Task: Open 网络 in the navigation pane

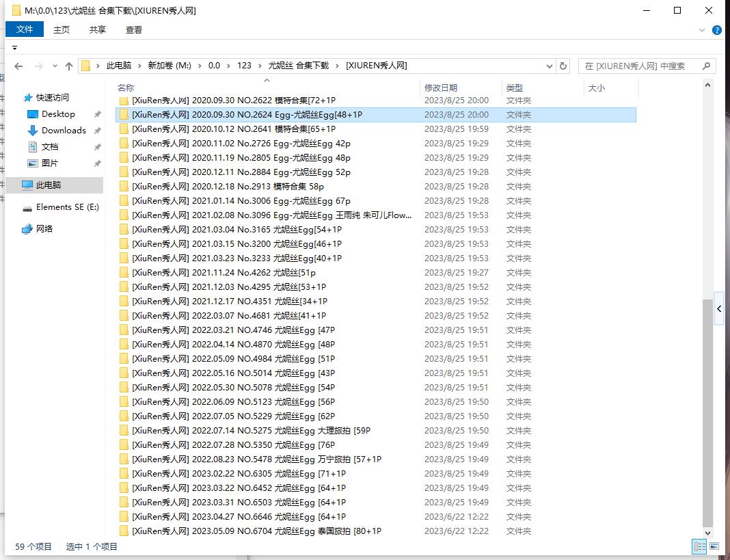Action: (x=44, y=229)
